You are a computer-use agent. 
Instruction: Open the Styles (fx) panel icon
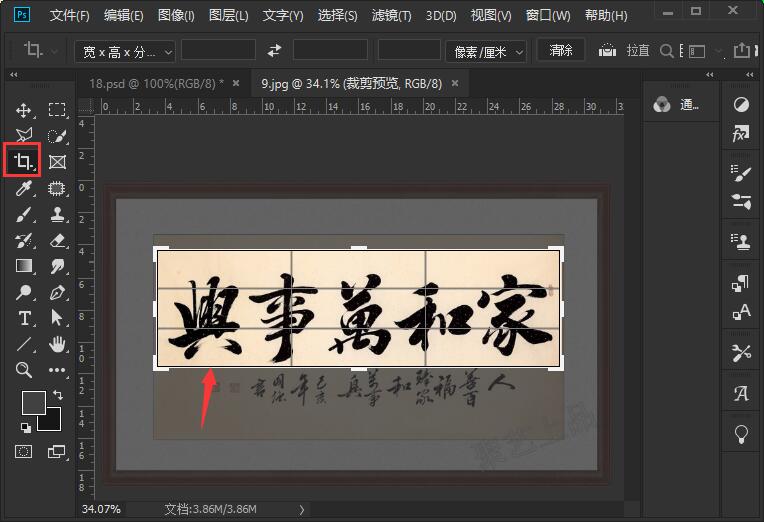pyautogui.click(x=741, y=133)
